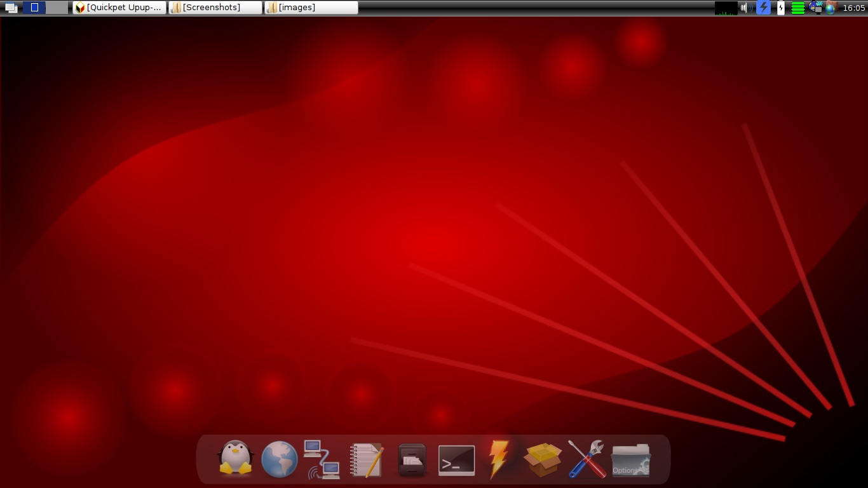Viewport: 868px width, 488px height.
Task: Click the green stacked bars tray icon
Action: click(x=798, y=8)
